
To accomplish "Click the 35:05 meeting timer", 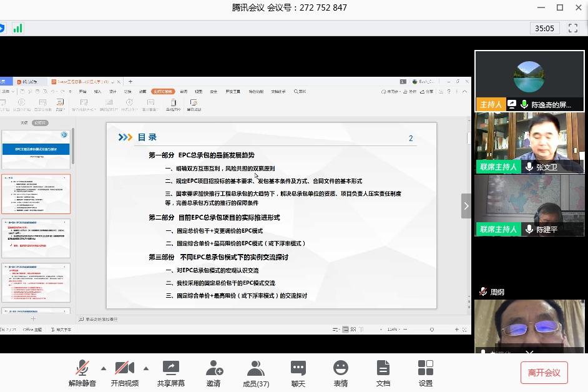I will coord(544,29).
